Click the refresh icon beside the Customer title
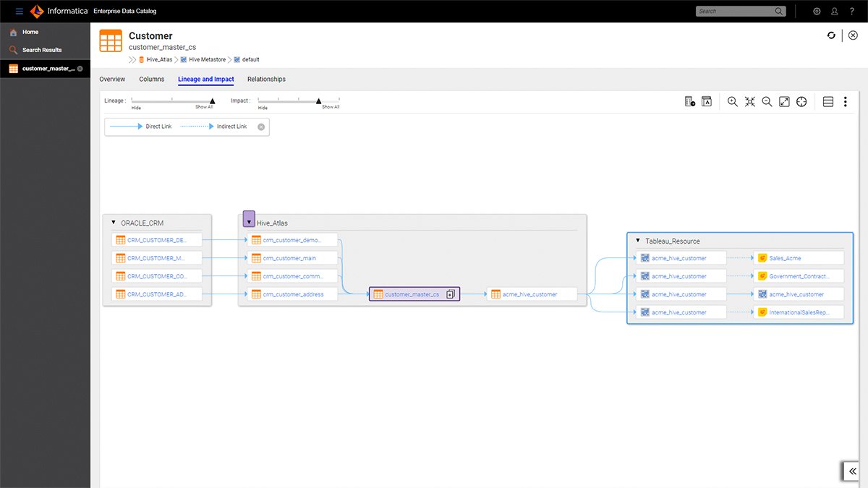Viewport: 868px width, 488px height. pos(831,35)
